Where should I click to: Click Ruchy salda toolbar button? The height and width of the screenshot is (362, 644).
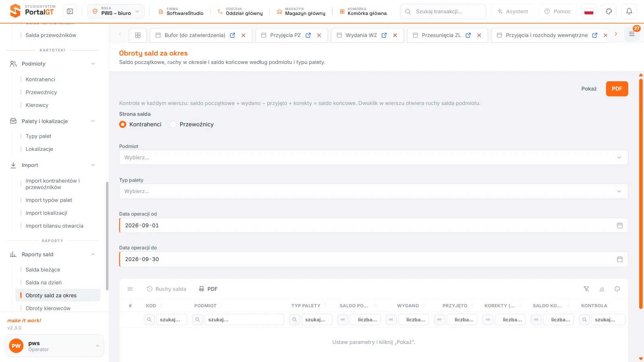click(x=167, y=289)
